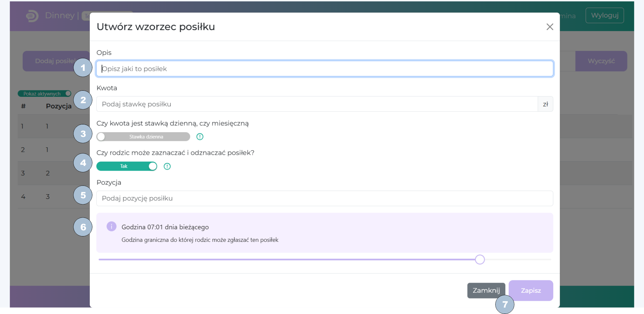The width and height of the screenshot is (644, 314).
Task: Click the numbered marker 1 badge
Action: point(83,68)
